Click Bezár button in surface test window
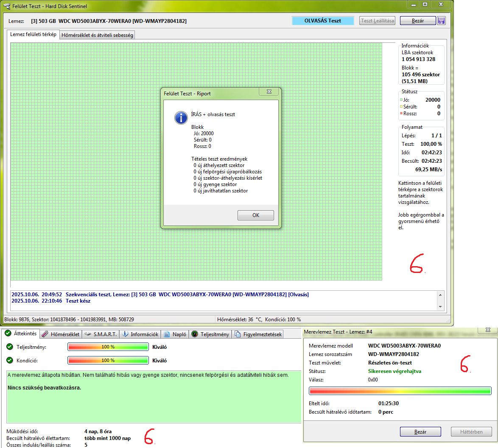 point(418,21)
